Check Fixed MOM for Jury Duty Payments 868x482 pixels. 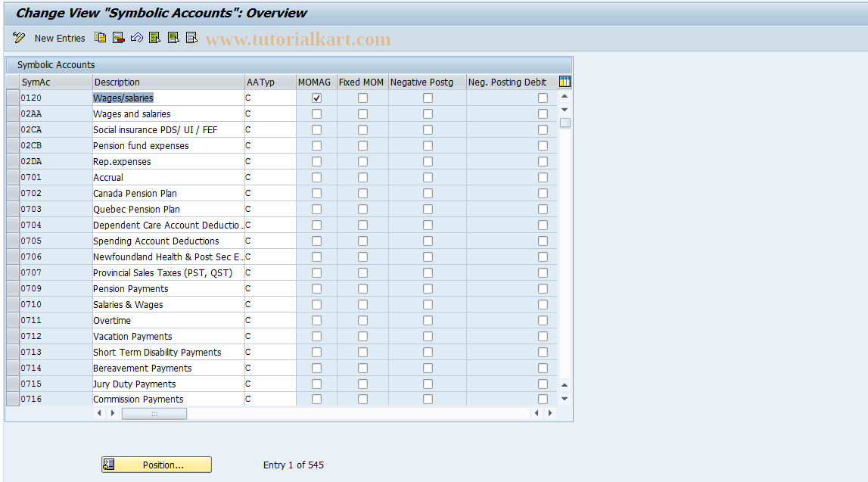tap(362, 384)
